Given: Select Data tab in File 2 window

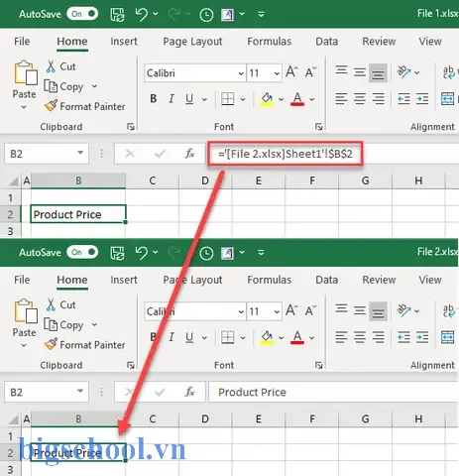Looking at the screenshot, I should pos(326,280).
